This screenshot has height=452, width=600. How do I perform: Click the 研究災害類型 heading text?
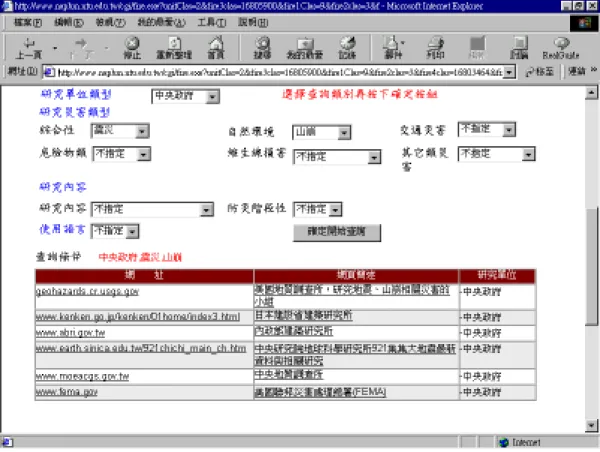coord(75,112)
